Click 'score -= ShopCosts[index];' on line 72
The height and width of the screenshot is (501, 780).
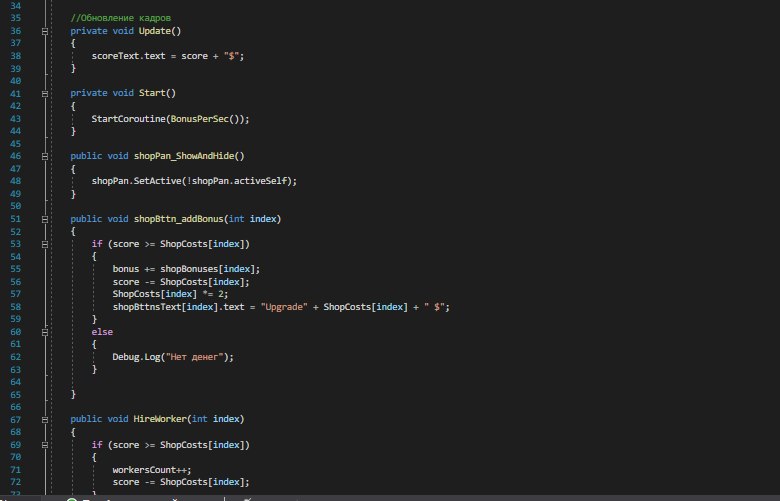pos(181,482)
